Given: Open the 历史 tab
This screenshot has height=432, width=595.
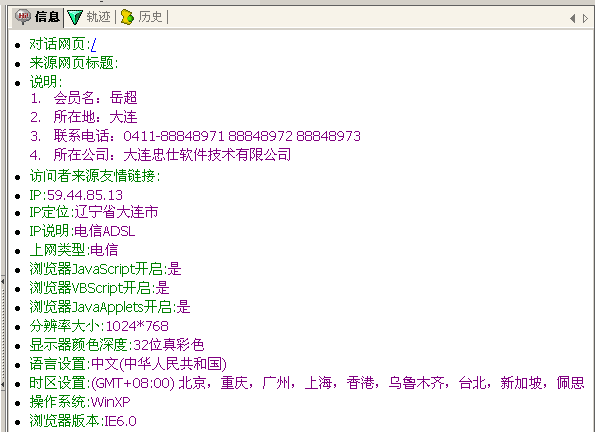Looking at the screenshot, I should pyautogui.click(x=141, y=17).
